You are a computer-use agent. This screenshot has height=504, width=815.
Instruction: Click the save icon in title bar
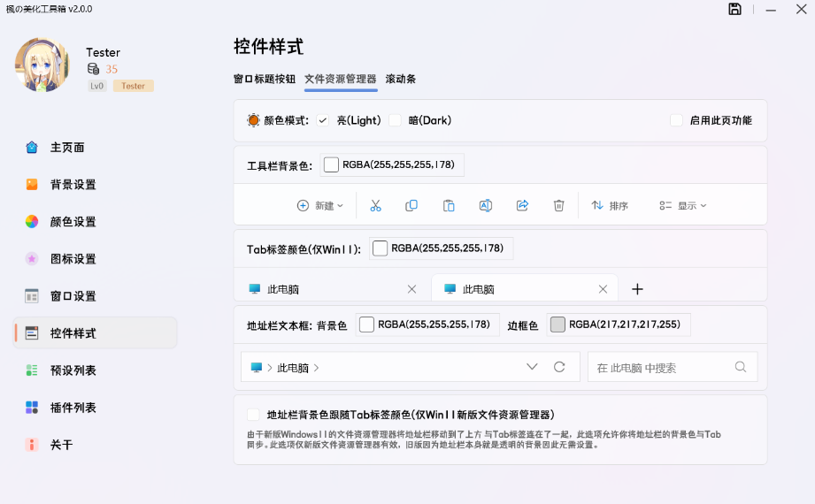click(734, 9)
